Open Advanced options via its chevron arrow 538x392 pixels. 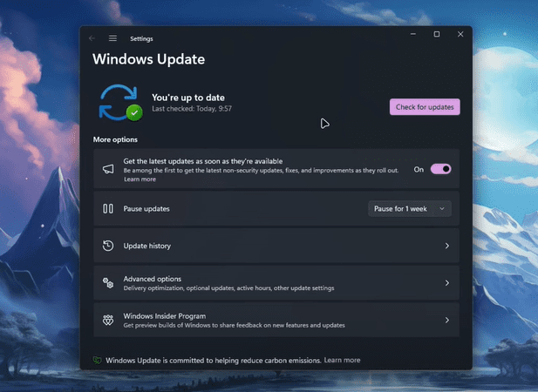tap(447, 283)
